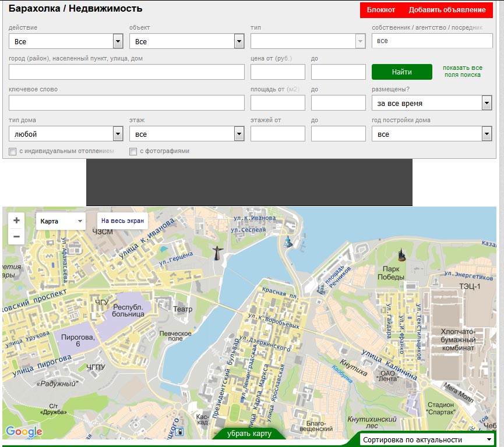Focus the area 'до' input field
Image resolution: width=504 pixels, height=447 pixels.
click(338, 103)
